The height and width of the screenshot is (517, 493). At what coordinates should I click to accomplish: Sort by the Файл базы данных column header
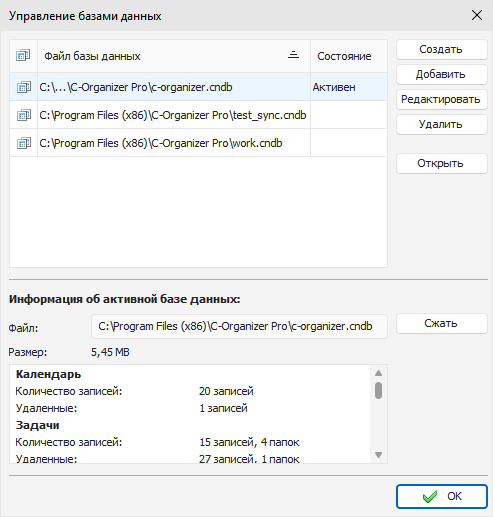click(174, 56)
